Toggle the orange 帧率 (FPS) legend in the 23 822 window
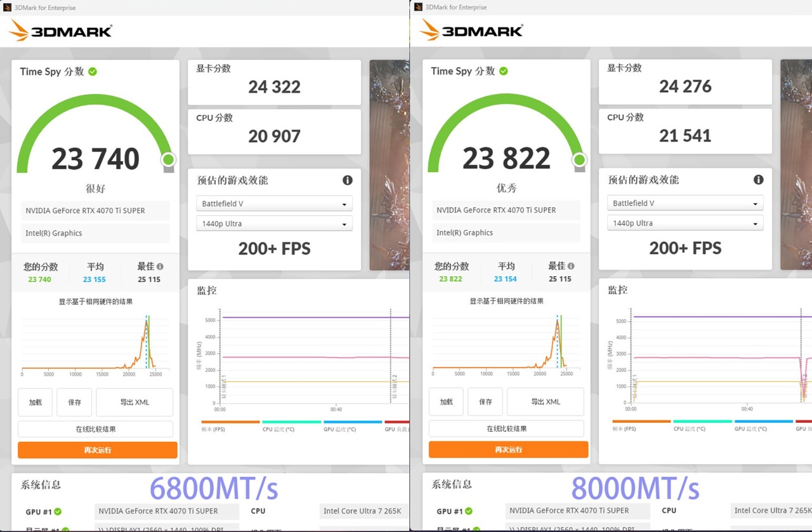This screenshot has height=532, width=812. tap(641, 425)
